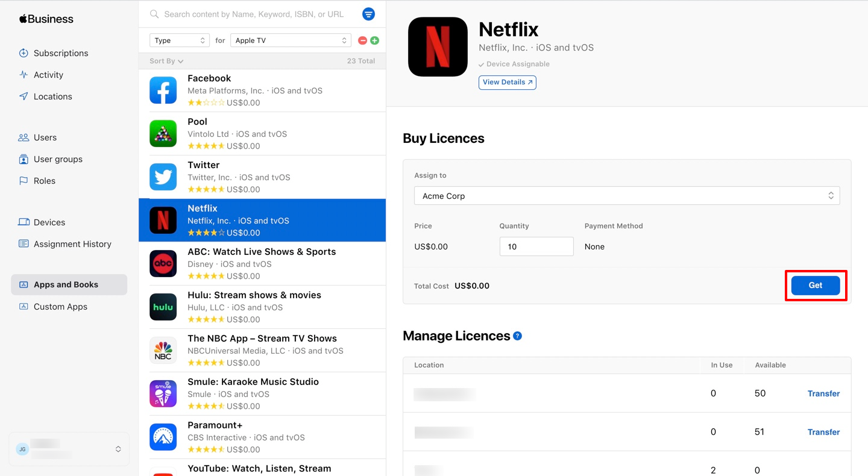Remove filter with the red minus icon
Image resolution: width=868 pixels, height=476 pixels.
[362, 40]
